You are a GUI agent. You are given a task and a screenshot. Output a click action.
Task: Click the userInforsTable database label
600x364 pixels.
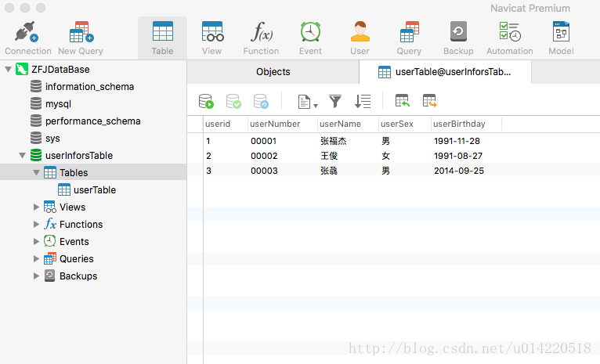tap(79, 156)
